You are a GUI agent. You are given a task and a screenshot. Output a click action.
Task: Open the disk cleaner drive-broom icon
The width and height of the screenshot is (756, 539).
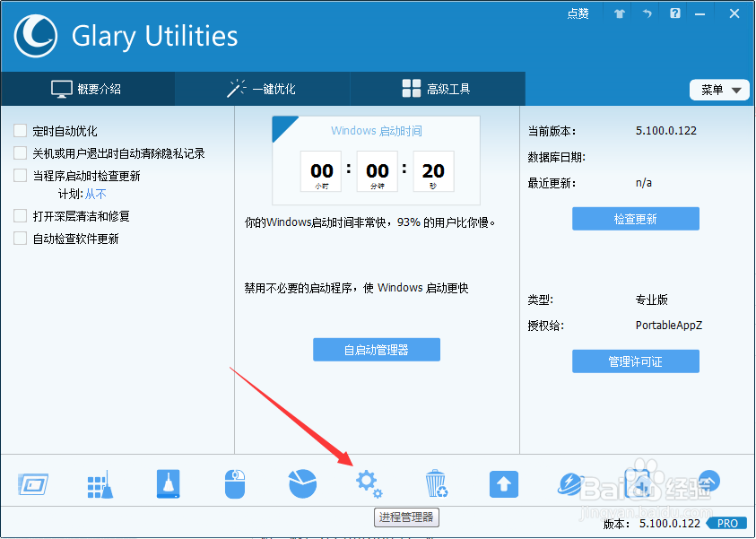[168, 484]
